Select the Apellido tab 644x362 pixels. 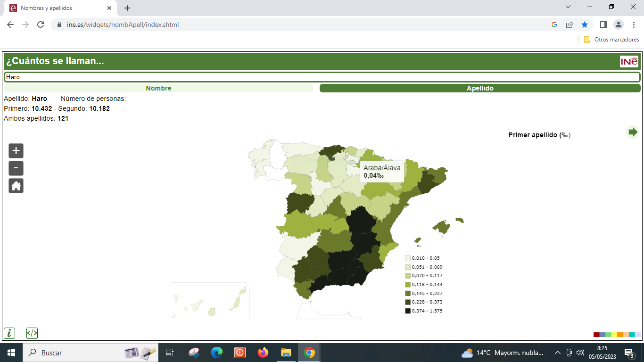click(x=480, y=88)
